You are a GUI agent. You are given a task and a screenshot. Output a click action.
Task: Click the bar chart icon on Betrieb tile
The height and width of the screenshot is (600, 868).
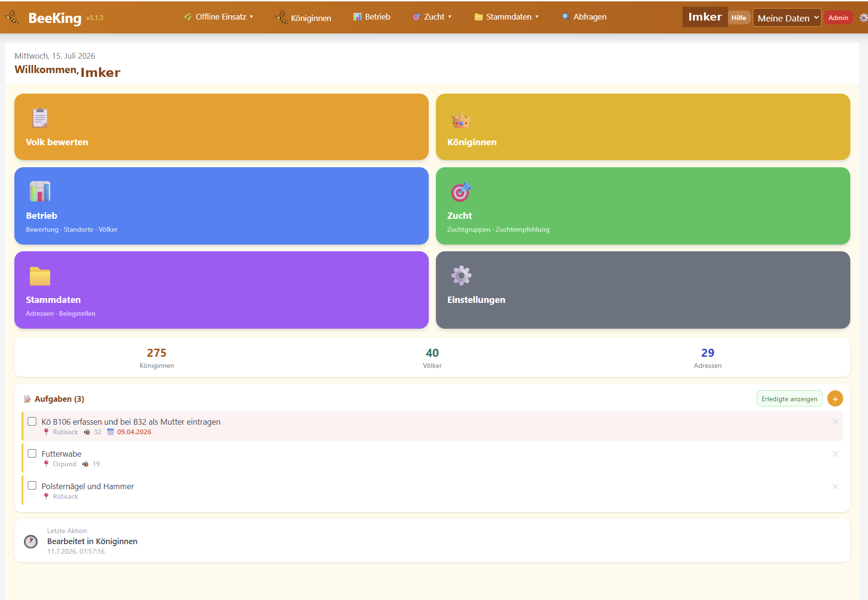coord(40,192)
